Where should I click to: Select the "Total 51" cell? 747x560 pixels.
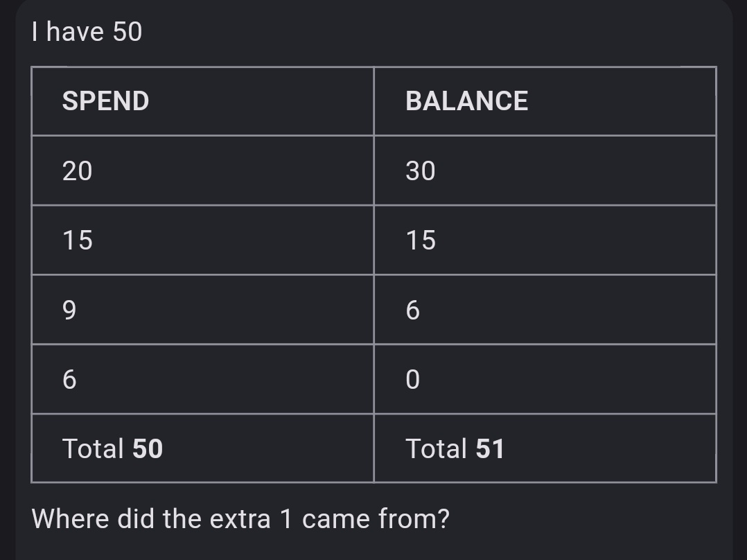click(455, 448)
